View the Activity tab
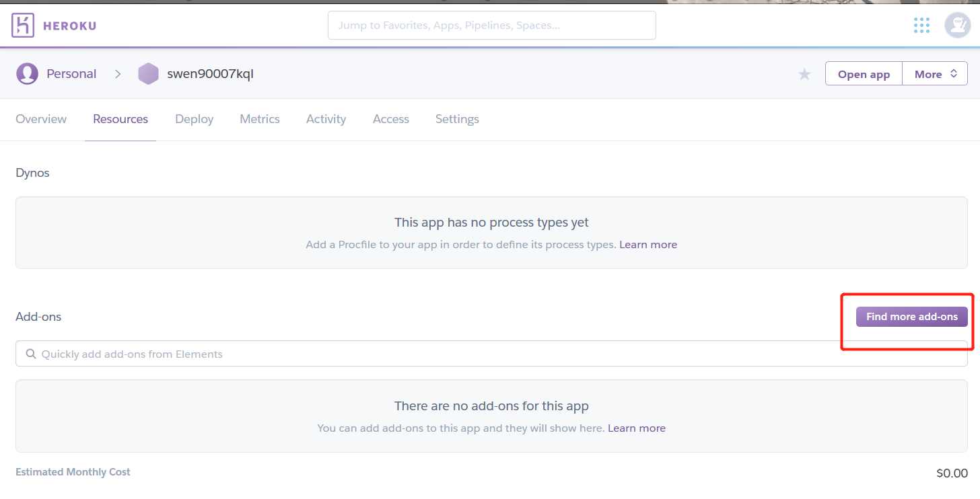 [326, 119]
